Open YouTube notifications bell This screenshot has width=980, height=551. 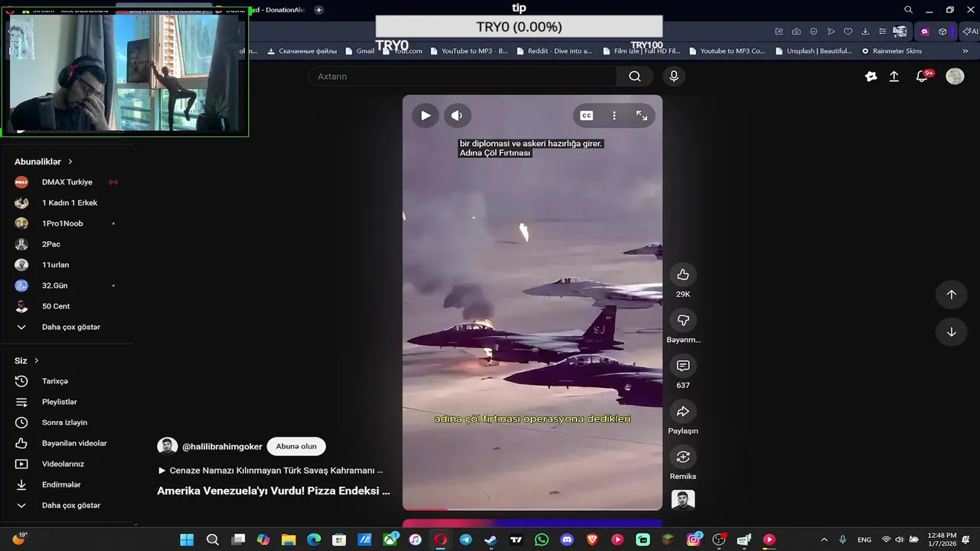coord(923,77)
